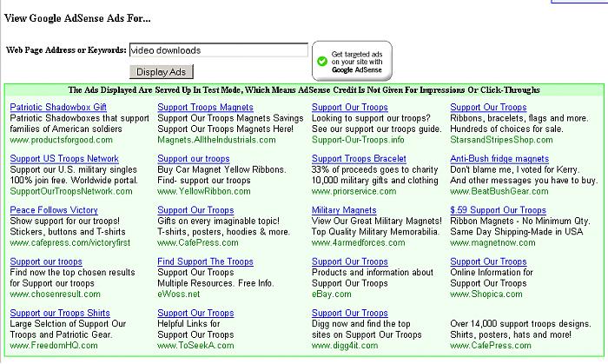Open the Anti-Bush fridge magnets link
This screenshot has height=364, width=608.
point(499,159)
